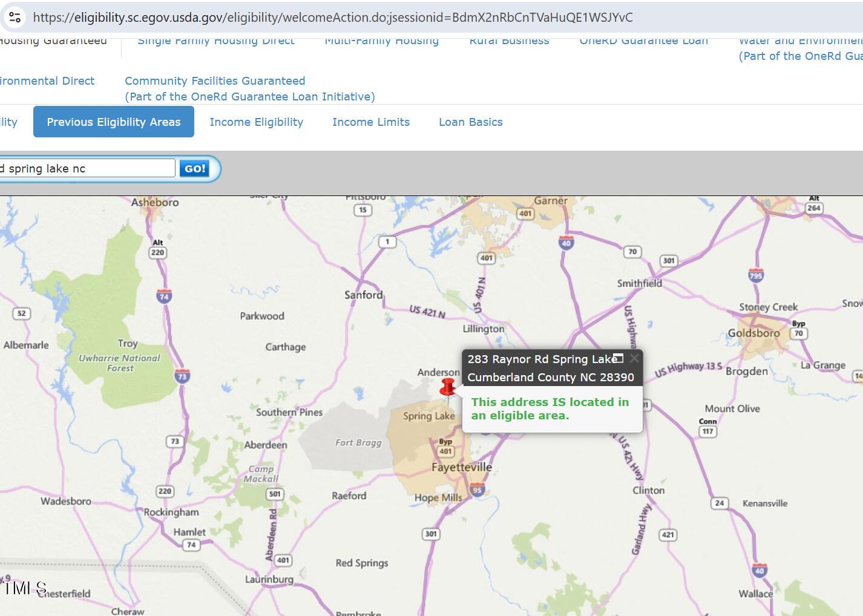Click the Red Springs map label

362,563
